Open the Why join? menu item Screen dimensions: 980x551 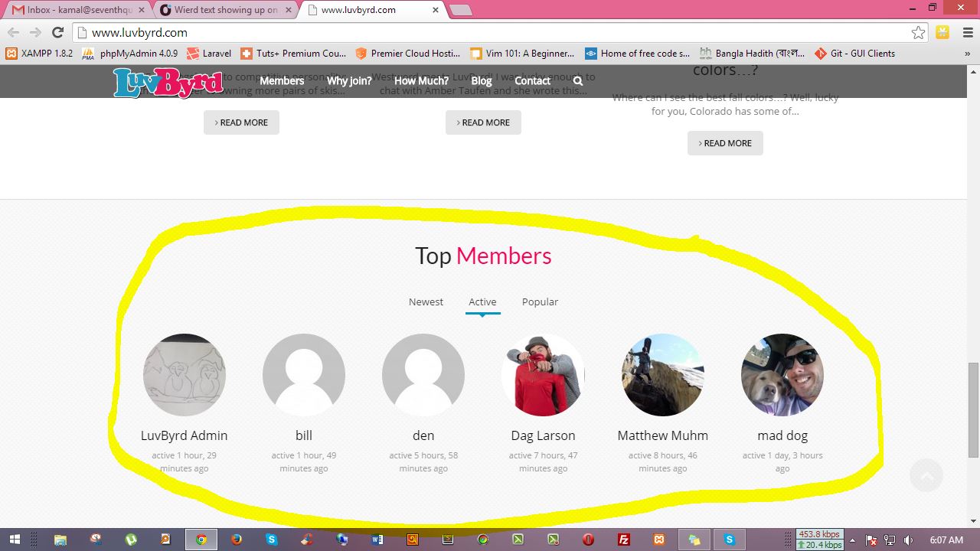pos(349,81)
